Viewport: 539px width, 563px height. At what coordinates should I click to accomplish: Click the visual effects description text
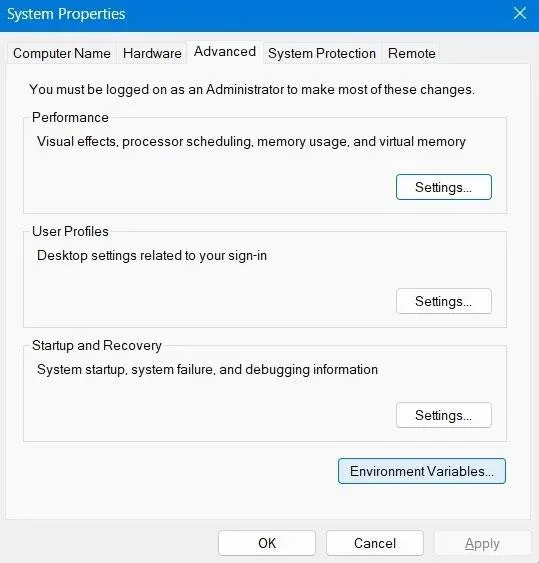pos(251,141)
